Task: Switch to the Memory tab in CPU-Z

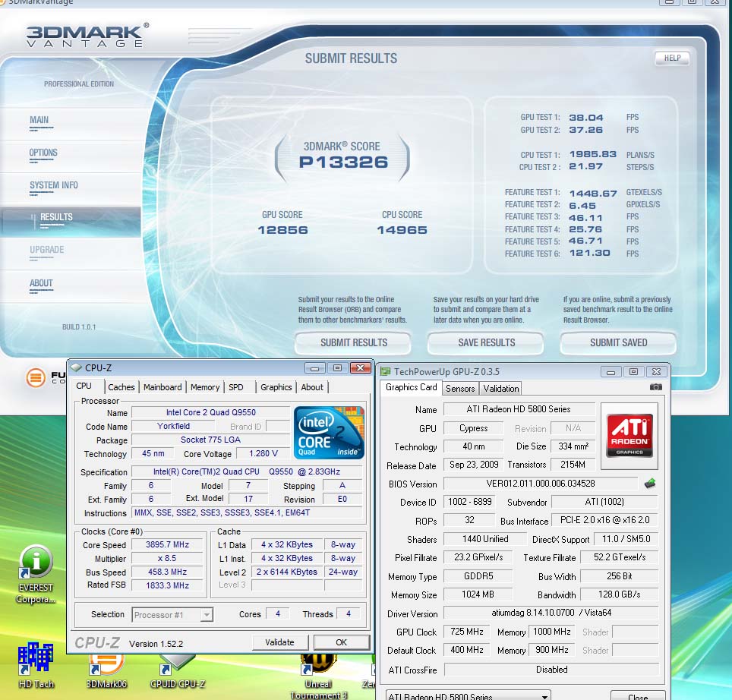Action: [x=204, y=387]
